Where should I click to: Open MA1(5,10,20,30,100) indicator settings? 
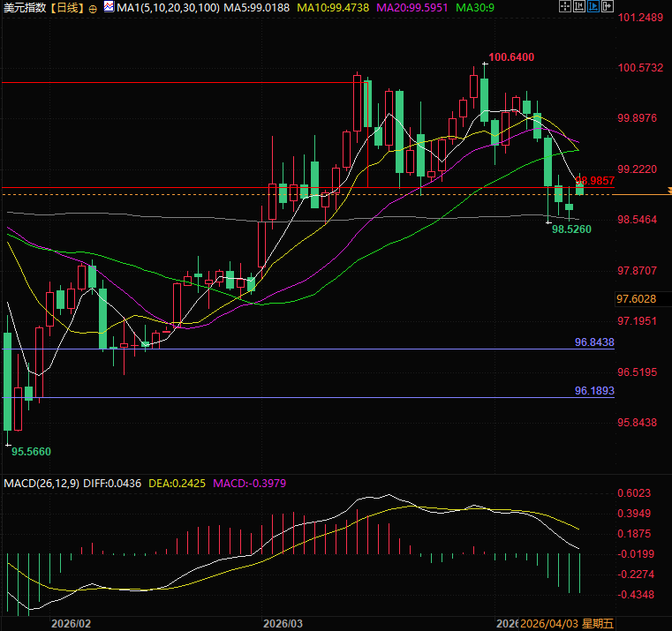168,7
